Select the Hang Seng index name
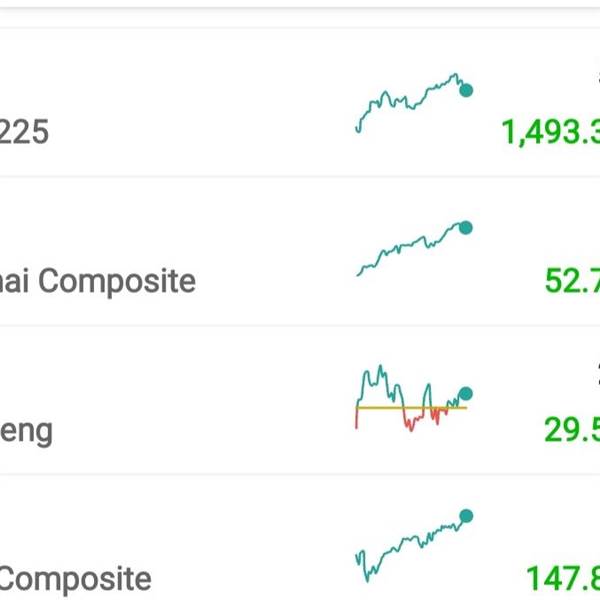 coord(26,430)
